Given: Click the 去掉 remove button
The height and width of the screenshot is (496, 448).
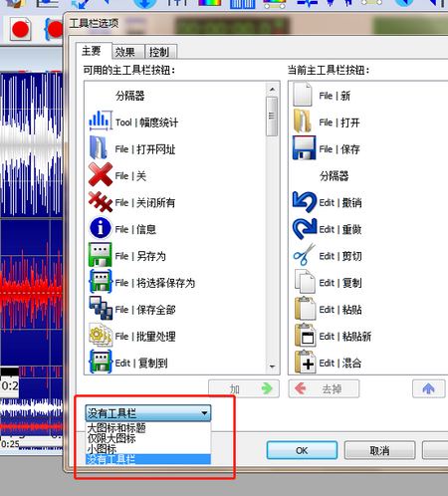Looking at the screenshot, I should point(324,388).
